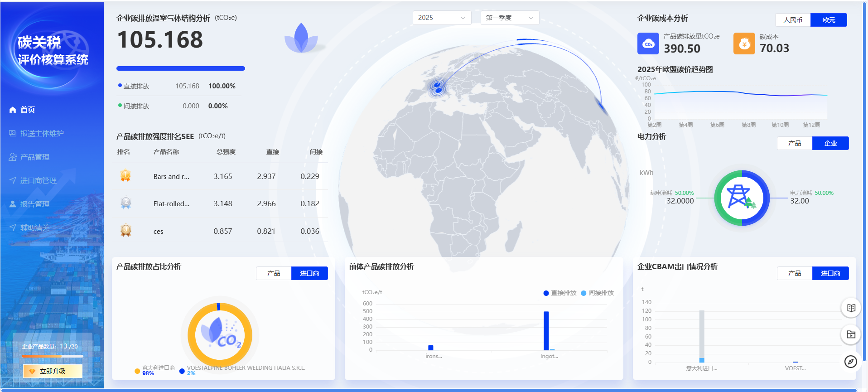
Task: Click the gold rank 1 medal icon
Action: click(125, 176)
